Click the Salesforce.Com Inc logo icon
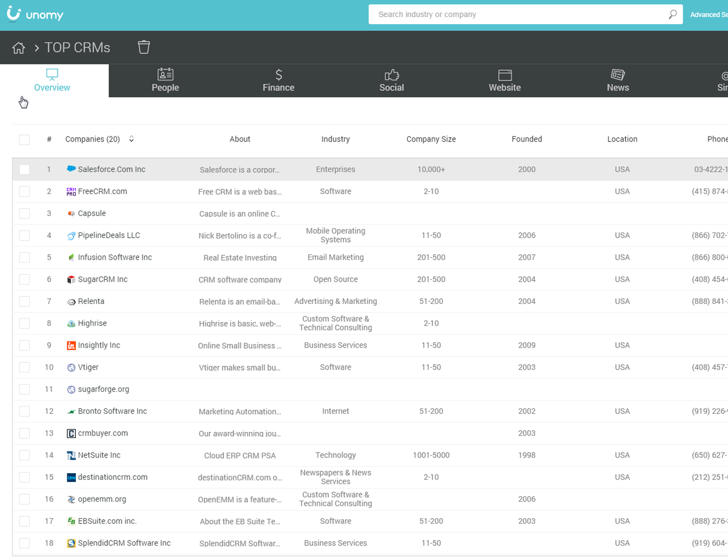 (72, 169)
